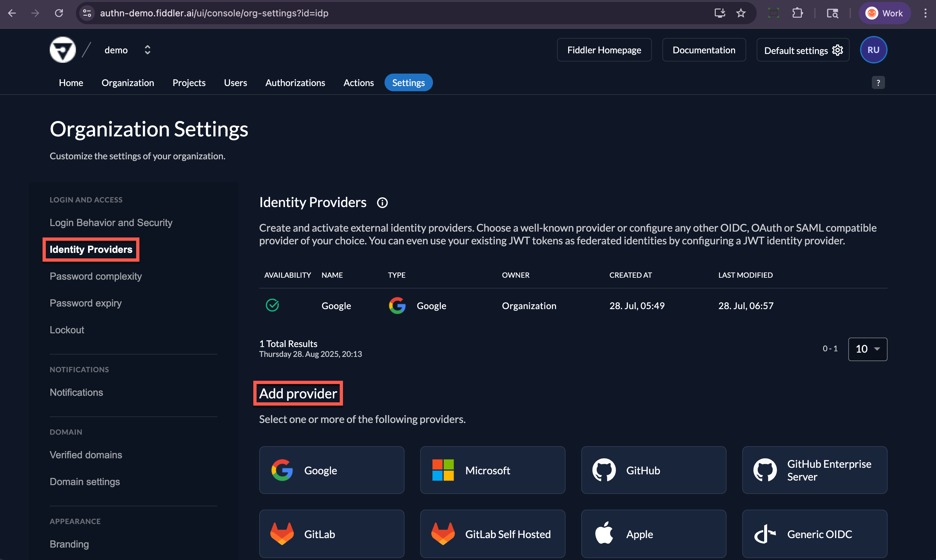Click the RU avatar circle
Screen dimensions: 936x560
[x=873, y=49]
